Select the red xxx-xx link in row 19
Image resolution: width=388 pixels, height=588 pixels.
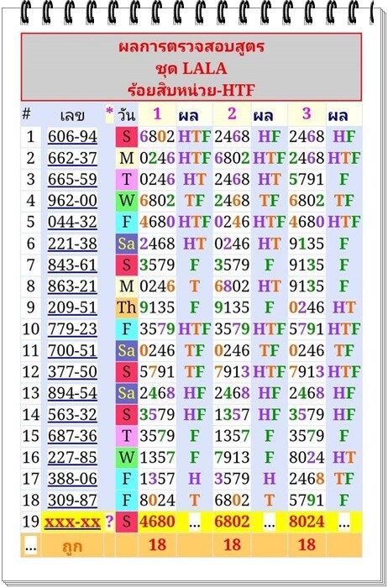[x=72, y=522]
